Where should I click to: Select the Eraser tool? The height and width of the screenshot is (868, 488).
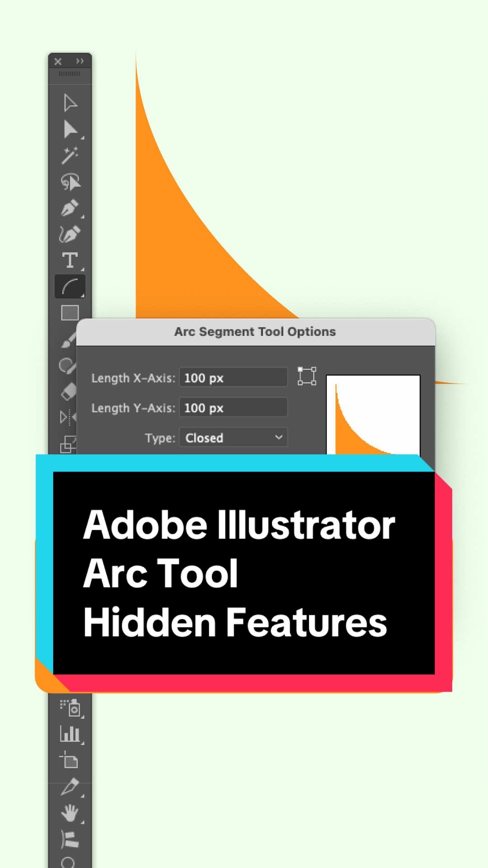[68, 391]
